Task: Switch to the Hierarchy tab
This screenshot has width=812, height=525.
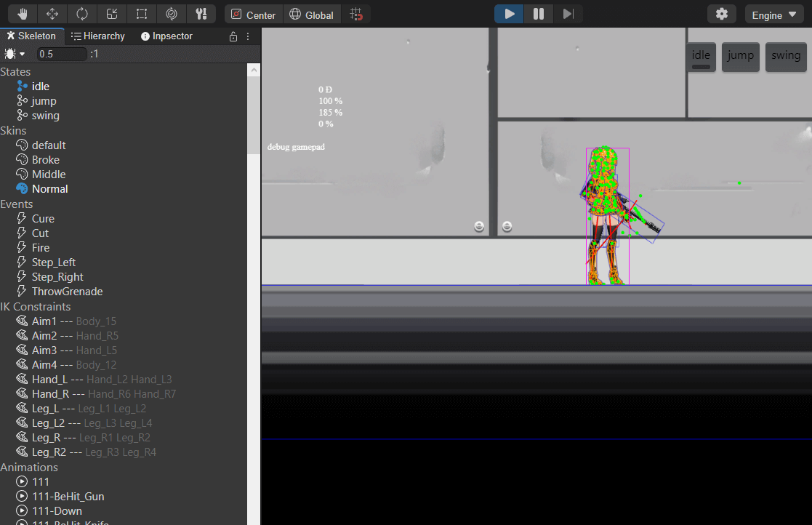Action: pos(98,36)
